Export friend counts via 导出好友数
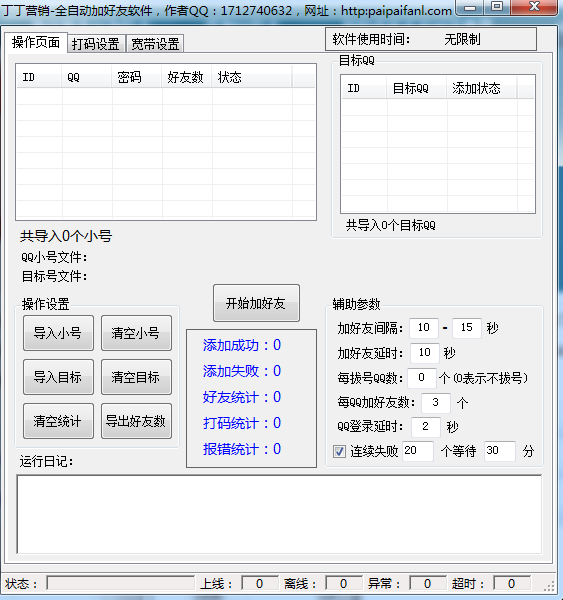The width and height of the screenshot is (563, 600). (x=136, y=421)
